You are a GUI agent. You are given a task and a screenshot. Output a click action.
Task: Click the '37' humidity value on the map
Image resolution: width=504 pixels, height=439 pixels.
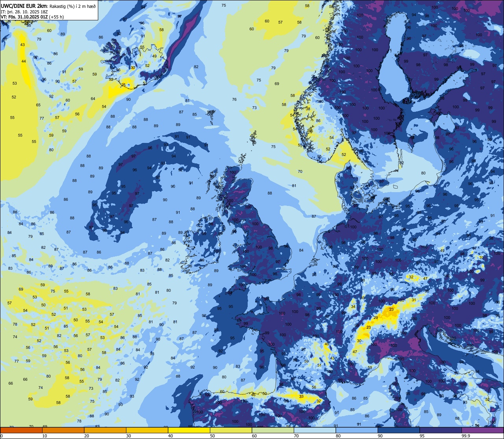[481, 257]
